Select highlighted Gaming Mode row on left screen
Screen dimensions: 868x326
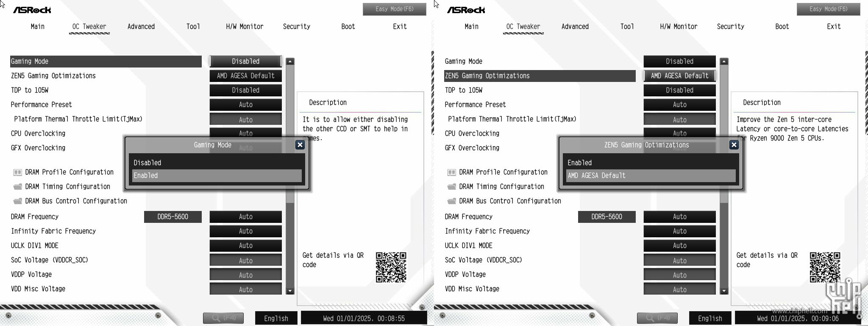click(x=106, y=62)
